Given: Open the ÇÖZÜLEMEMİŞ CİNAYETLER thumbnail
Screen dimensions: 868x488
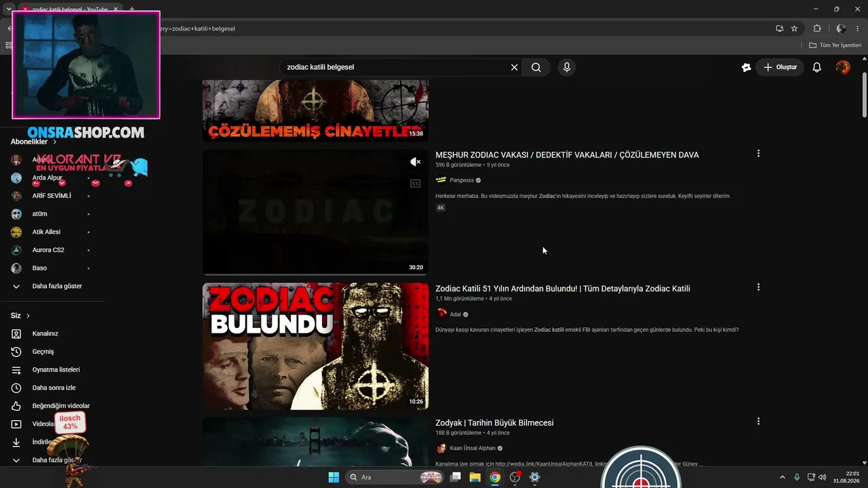Looking at the screenshot, I should click(x=315, y=110).
